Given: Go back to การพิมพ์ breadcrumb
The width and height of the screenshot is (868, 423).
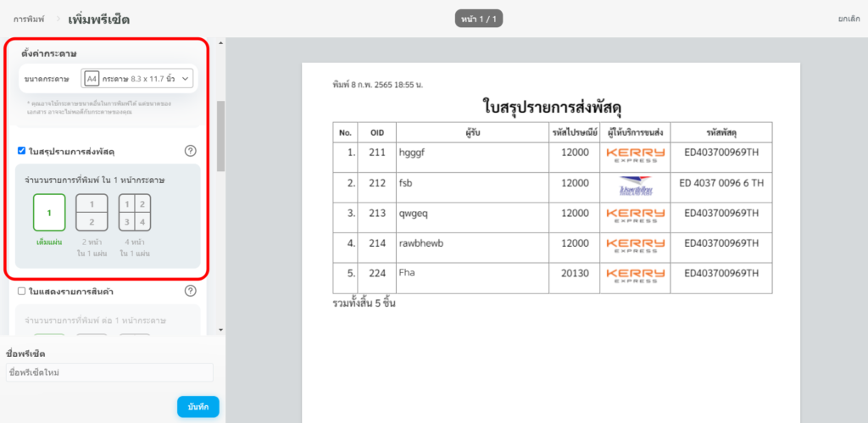Looking at the screenshot, I should (28, 19).
